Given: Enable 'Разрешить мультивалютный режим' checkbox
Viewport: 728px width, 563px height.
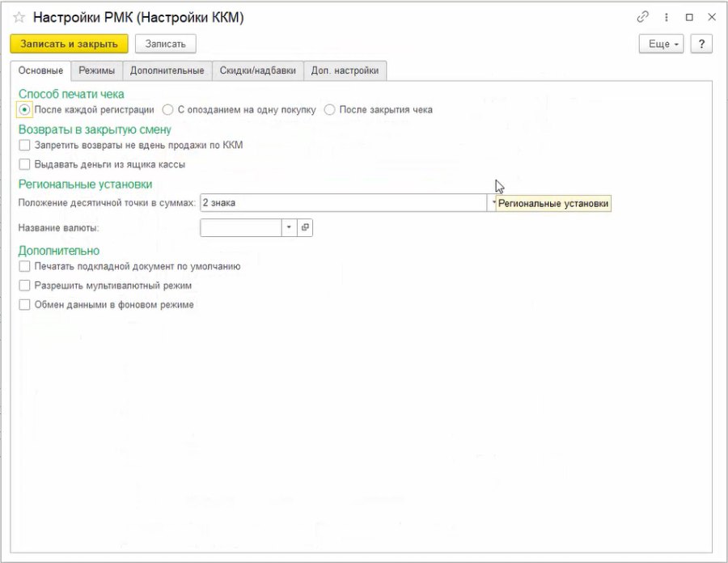Looking at the screenshot, I should coord(24,286).
